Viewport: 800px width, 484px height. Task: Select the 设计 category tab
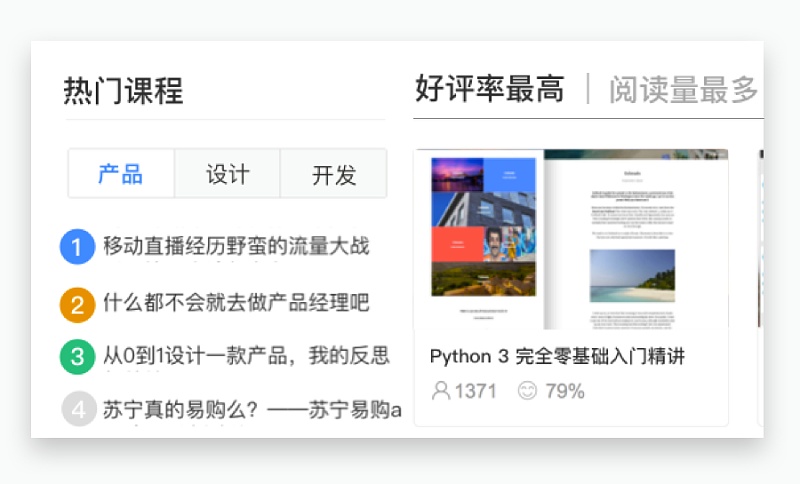pyautogui.click(x=227, y=174)
